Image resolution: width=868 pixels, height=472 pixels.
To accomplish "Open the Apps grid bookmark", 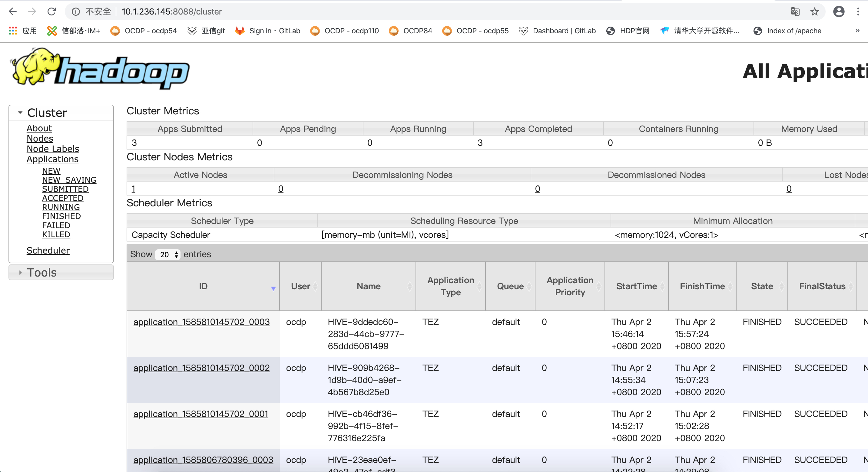I will coord(22,31).
